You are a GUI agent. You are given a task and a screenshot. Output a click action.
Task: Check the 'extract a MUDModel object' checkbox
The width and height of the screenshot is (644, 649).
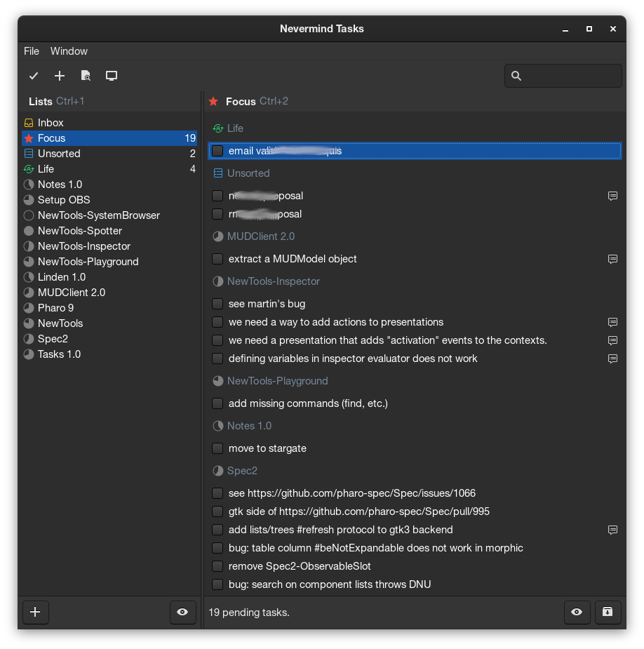click(217, 259)
